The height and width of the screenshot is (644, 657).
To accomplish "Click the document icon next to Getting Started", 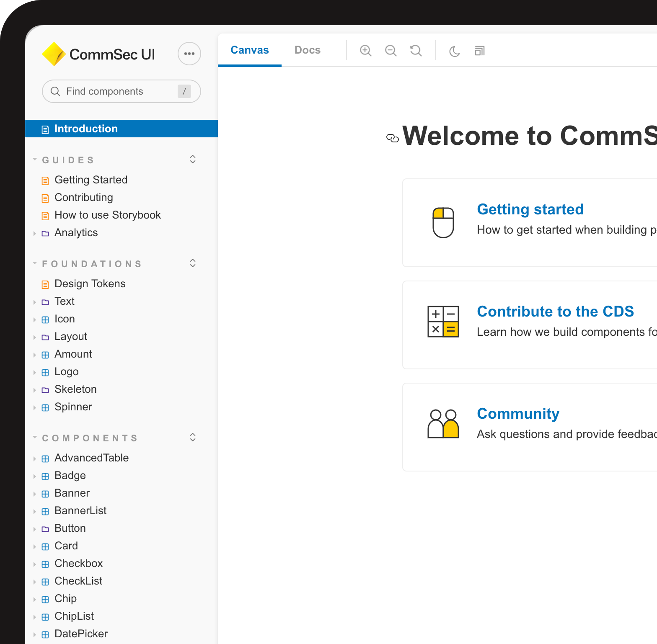I will tap(45, 181).
